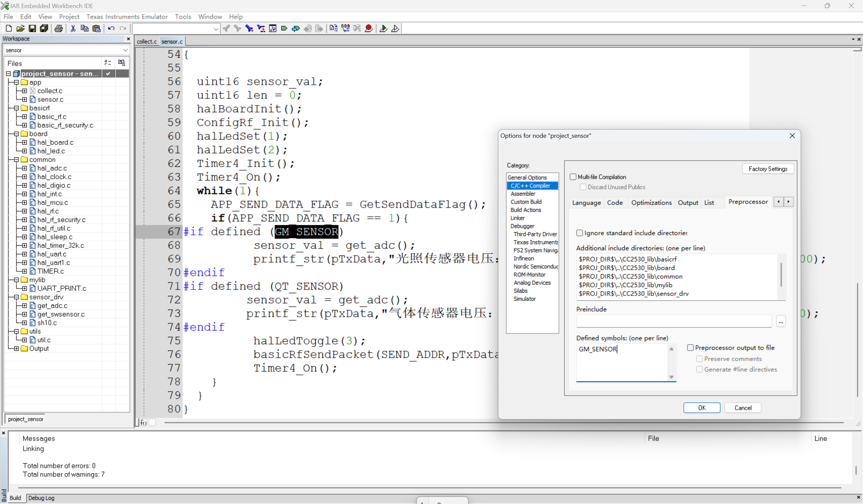Click the Print icon in toolbar
The height and width of the screenshot is (504, 863).
click(59, 28)
